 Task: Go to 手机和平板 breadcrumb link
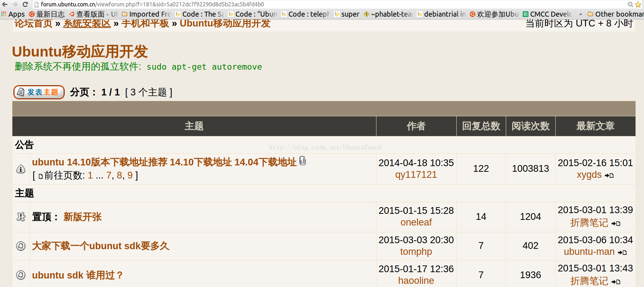[145, 23]
